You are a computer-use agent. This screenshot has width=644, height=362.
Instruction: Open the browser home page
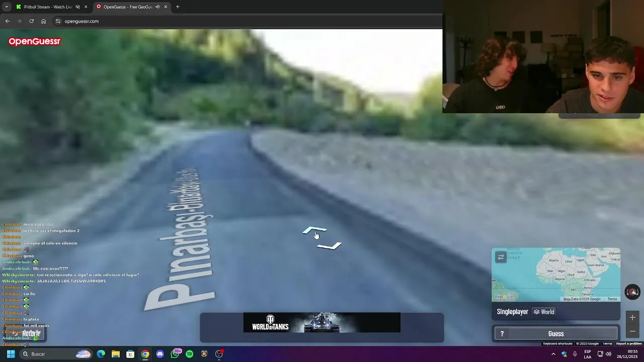(x=44, y=21)
